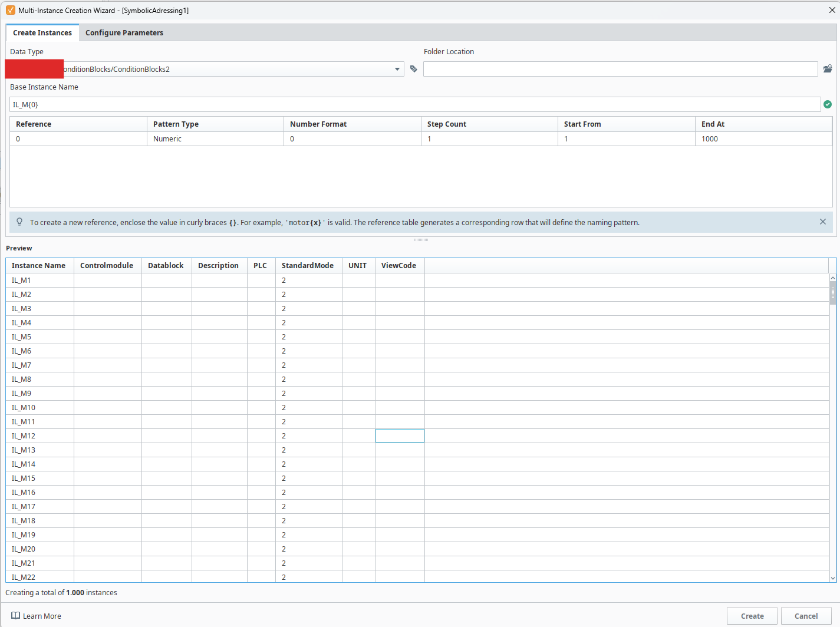Click the preview table vertical scrollbar thumb
The height and width of the screenshot is (627, 840).
coord(833,293)
